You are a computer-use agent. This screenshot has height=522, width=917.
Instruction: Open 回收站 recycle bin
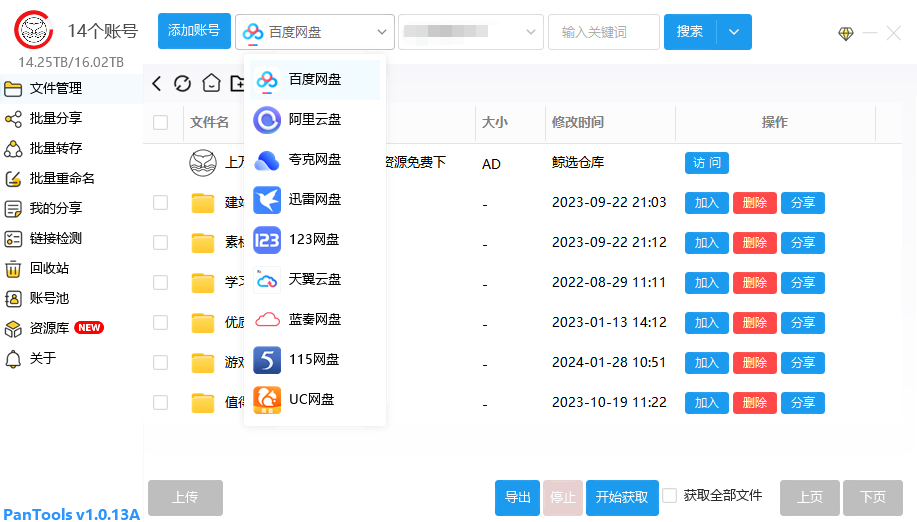(71, 268)
